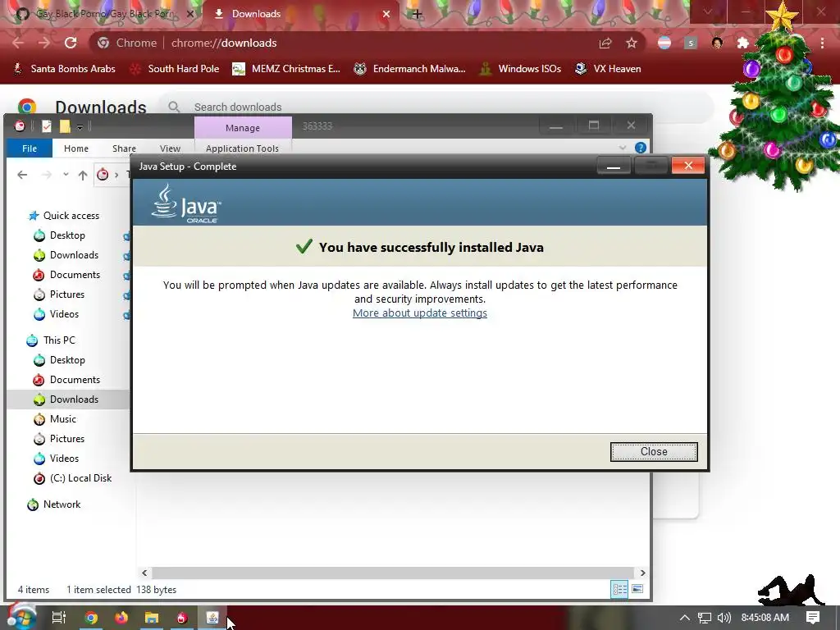The height and width of the screenshot is (630, 840).
Task: Click Properties icon in Explorer title bar
Action: pos(47,126)
